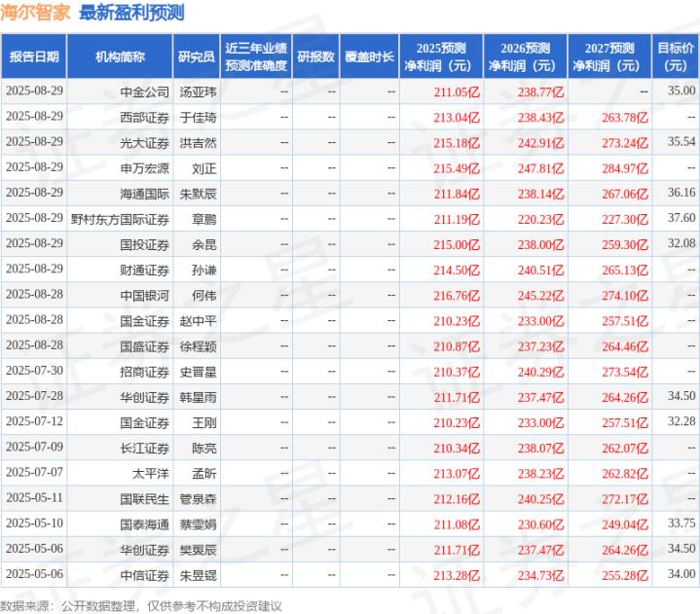
Task: Click institution name 申万宏源
Action: 145,168
